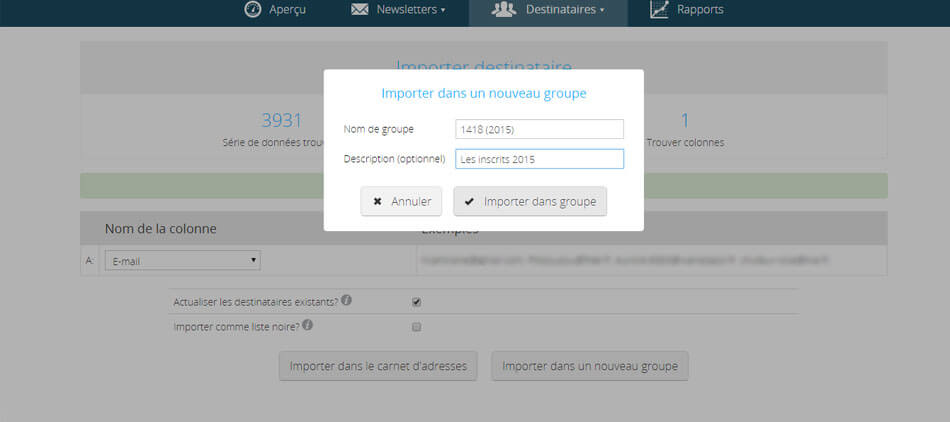Click Importer dans le carnet d'adresses

click(378, 366)
